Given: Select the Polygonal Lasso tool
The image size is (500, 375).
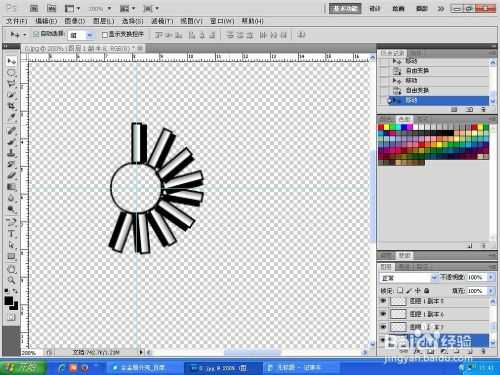Looking at the screenshot, I should 12,84.
